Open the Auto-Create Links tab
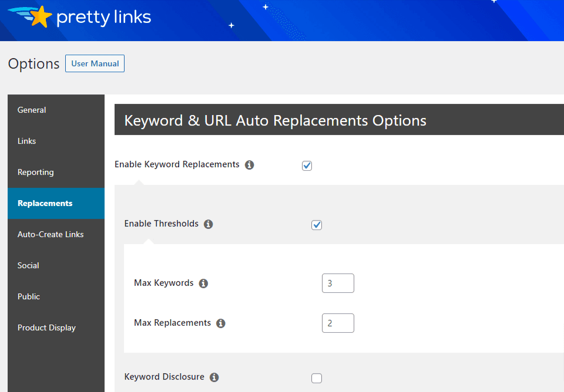The height and width of the screenshot is (392, 564). click(51, 234)
